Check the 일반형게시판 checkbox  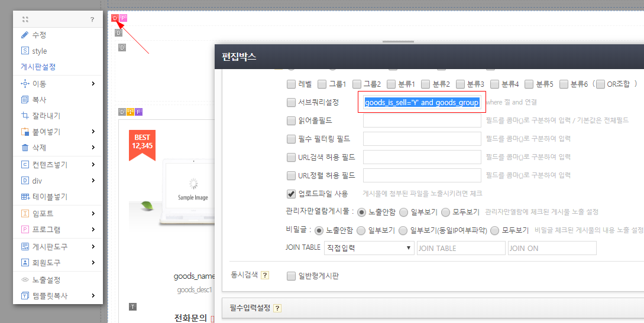[x=291, y=276]
